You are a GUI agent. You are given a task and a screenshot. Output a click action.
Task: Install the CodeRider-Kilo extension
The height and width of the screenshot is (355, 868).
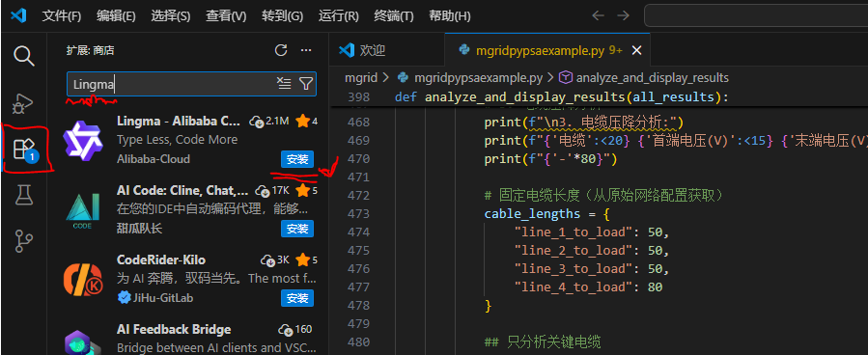click(297, 298)
